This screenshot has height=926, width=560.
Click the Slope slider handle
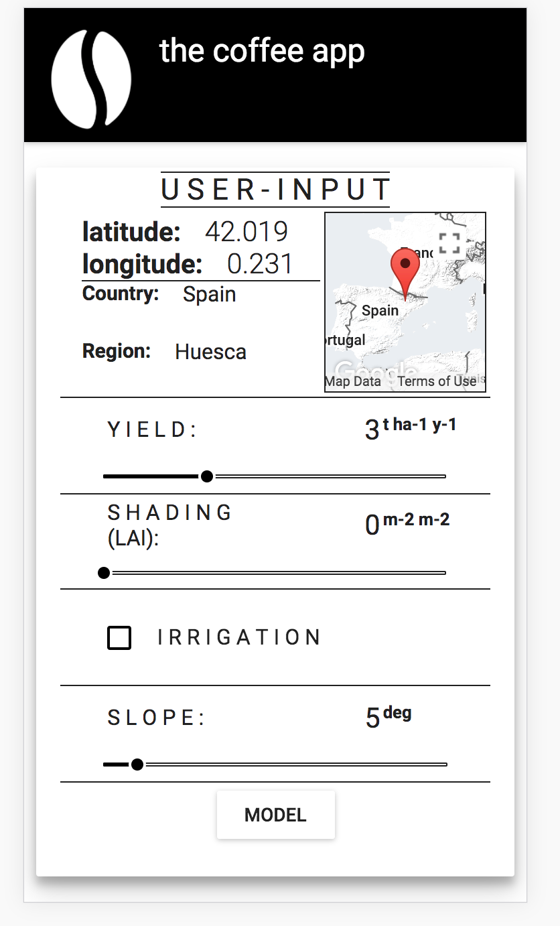pos(137,765)
